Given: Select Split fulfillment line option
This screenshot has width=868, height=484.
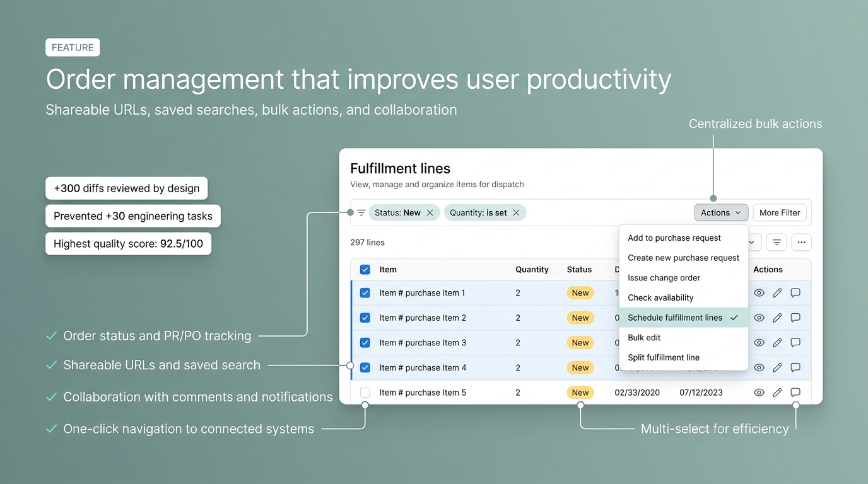Looking at the screenshot, I should click(x=684, y=357).
